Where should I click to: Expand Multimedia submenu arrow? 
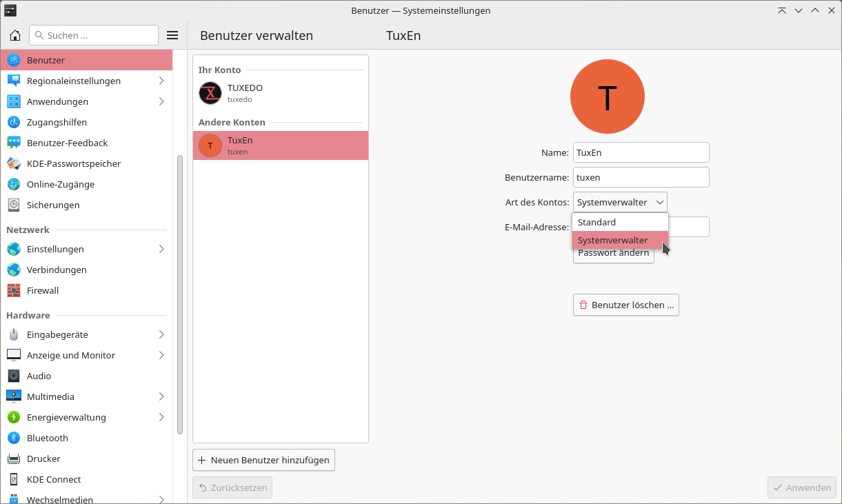click(x=161, y=396)
